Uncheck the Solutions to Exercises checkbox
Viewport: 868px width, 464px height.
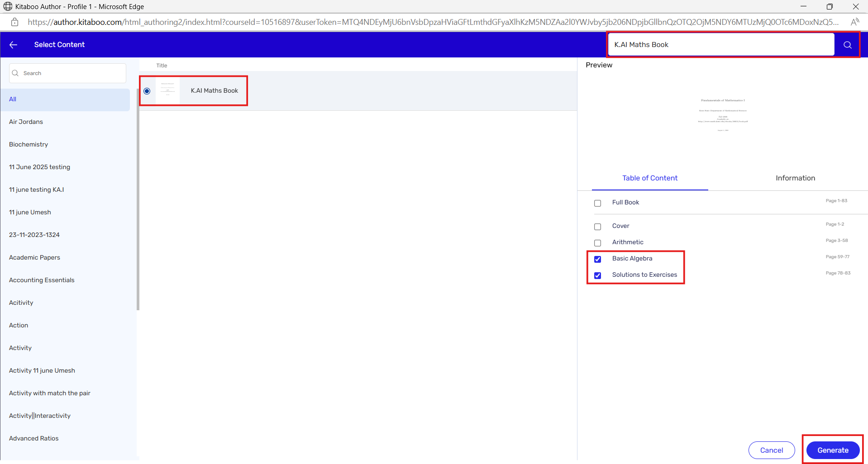point(597,275)
